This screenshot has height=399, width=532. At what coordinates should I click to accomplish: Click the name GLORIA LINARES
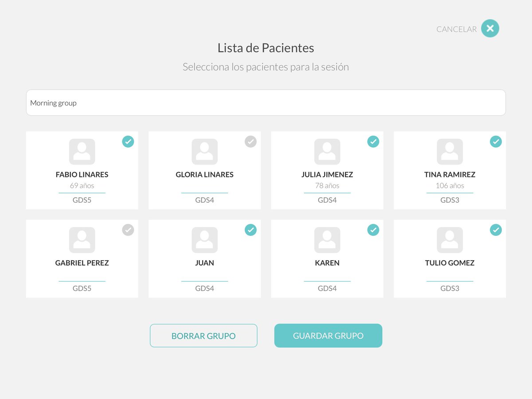[x=204, y=175]
